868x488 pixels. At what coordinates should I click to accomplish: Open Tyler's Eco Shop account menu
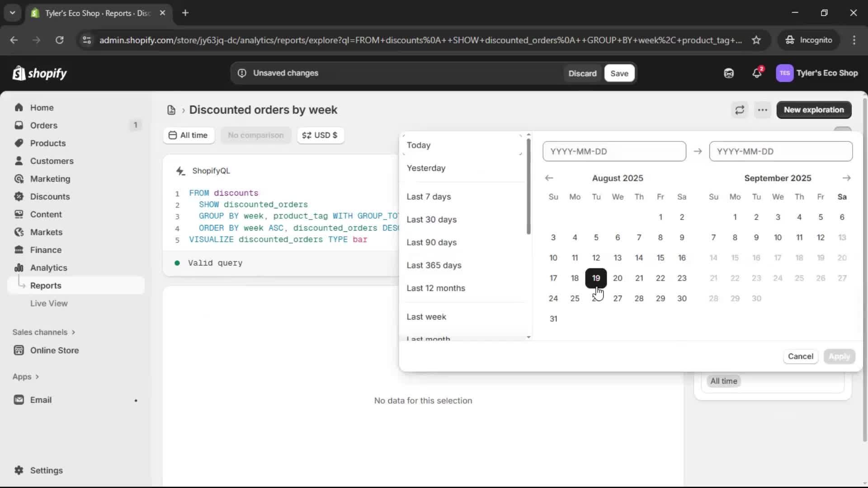point(817,73)
